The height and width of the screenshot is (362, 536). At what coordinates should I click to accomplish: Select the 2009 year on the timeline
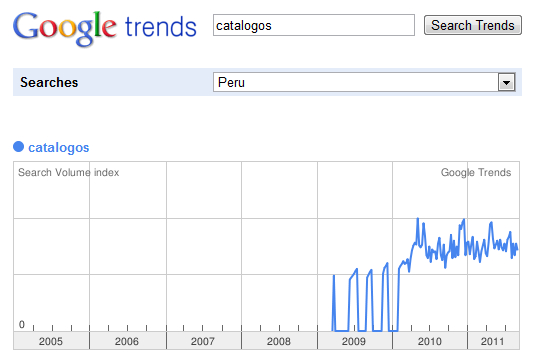pos(355,341)
